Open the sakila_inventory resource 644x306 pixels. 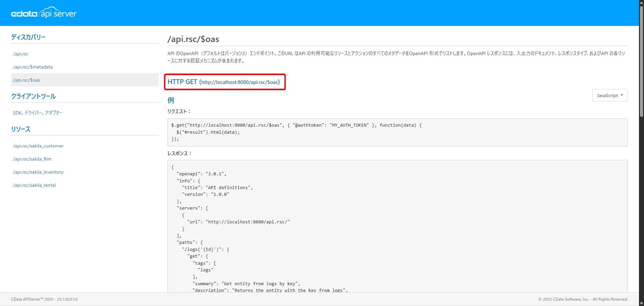pyautogui.click(x=38, y=172)
